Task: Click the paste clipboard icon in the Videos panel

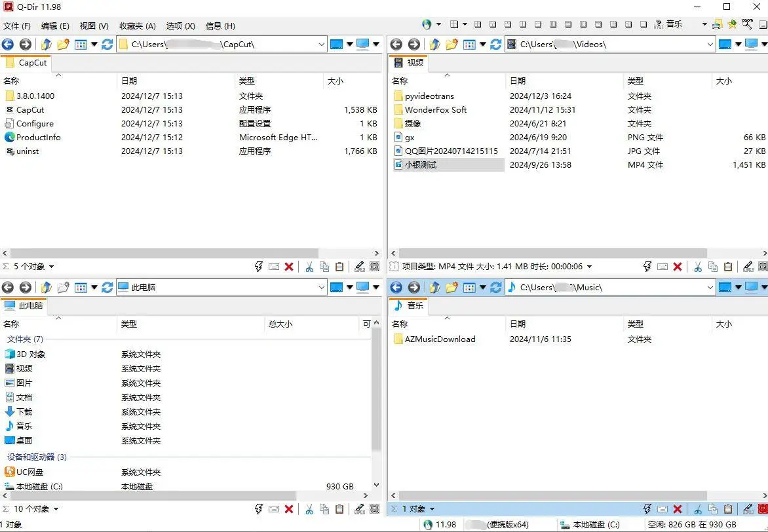Action: 728,267
